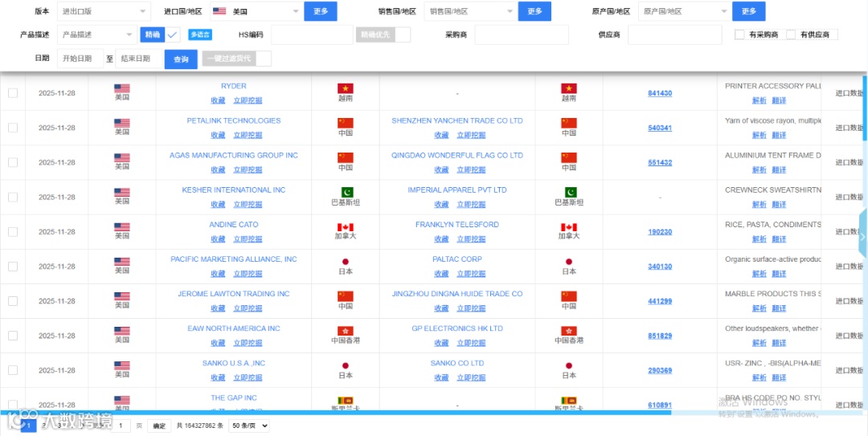Click the US flag in the PACIFIC MARKETING ALLIANCE row

[x=122, y=262]
